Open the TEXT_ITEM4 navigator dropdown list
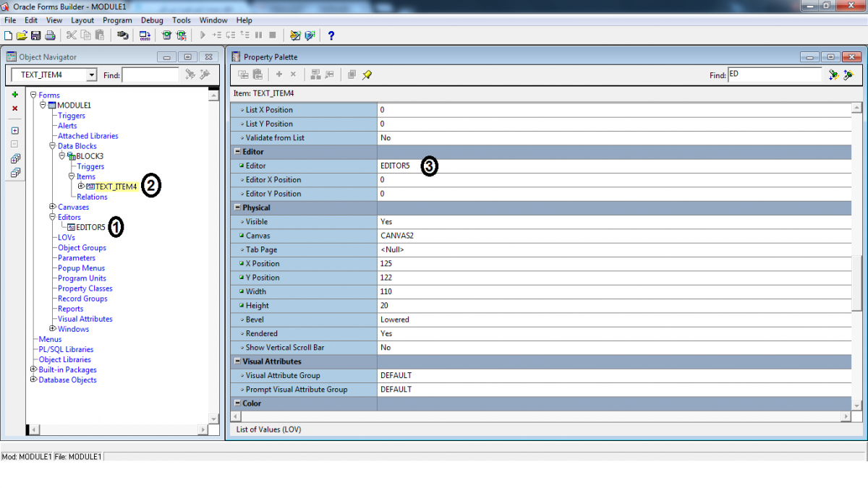 tap(91, 74)
